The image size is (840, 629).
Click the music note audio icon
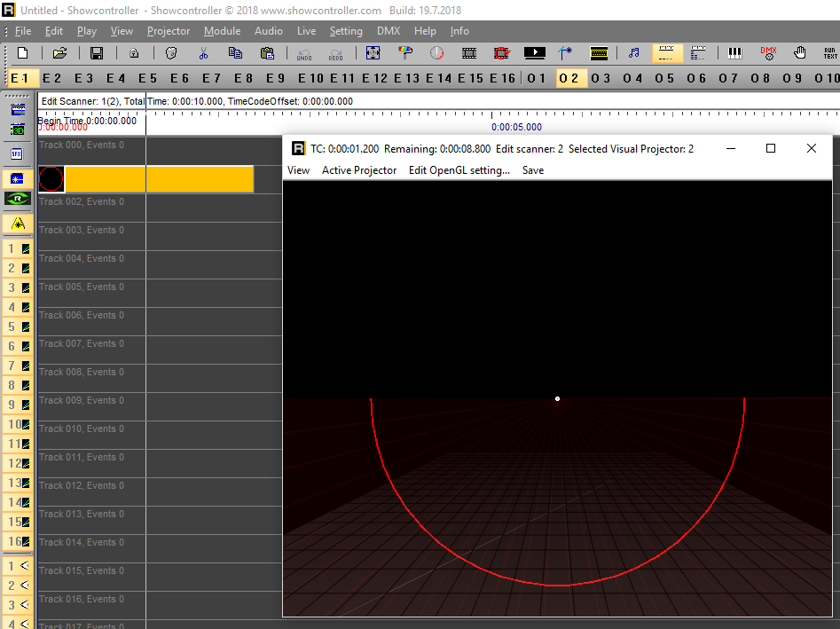click(633, 53)
